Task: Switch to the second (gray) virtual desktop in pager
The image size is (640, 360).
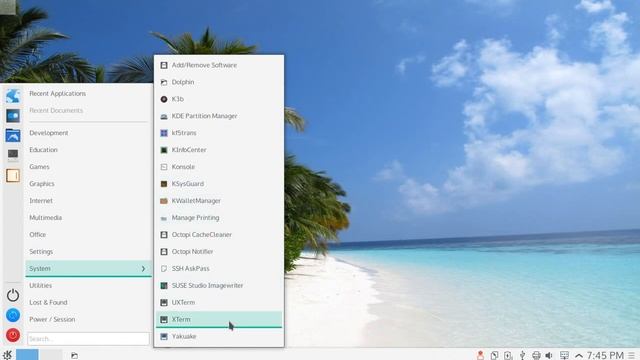Action: [x=51, y=354]
